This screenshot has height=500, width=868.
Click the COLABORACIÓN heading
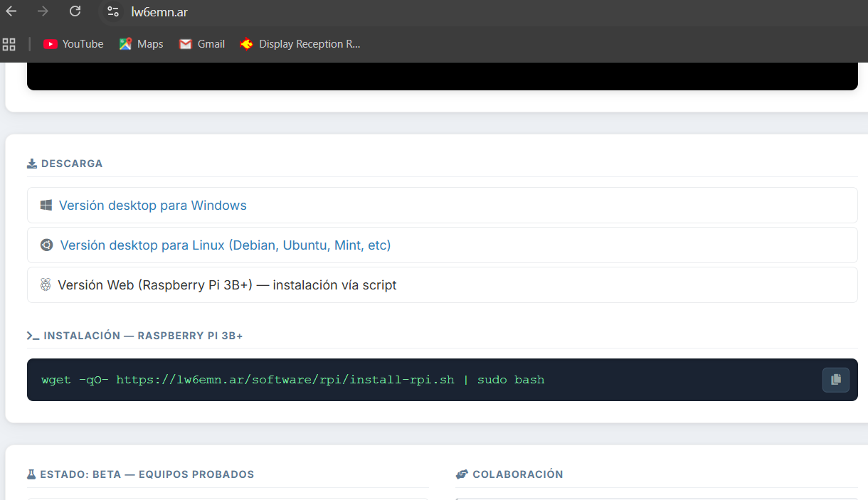coord(518,474)
